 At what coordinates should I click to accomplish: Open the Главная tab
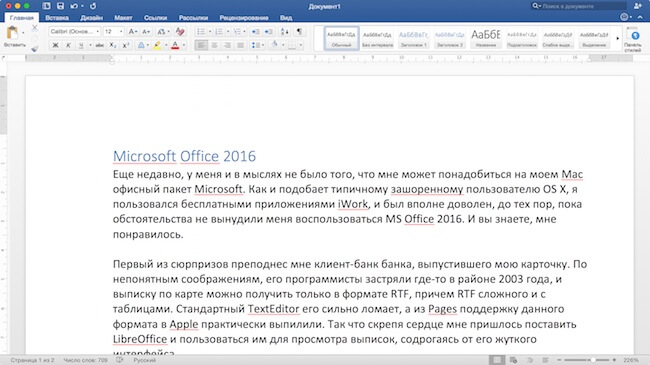tap(22, 18)
